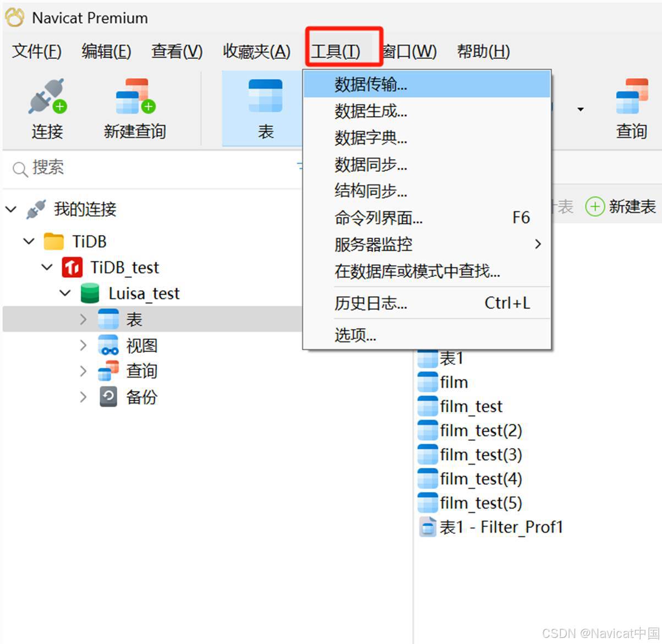The width and height of the screenshot is (662, 644).
Task: Click the table icon beside film_test(3)
Action: pyautogui.click(x=428, y=455)
